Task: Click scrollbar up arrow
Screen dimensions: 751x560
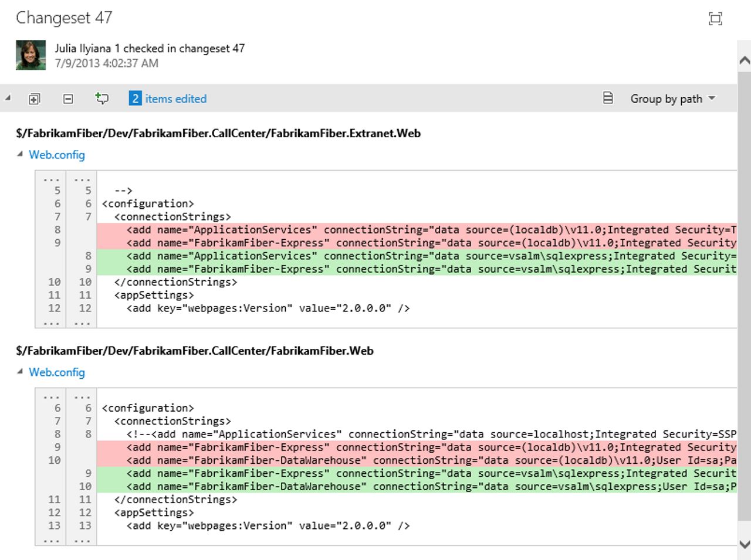Action: tap(744, 60)
